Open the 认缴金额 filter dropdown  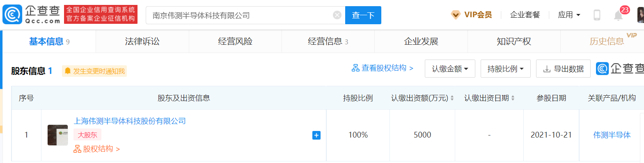pyautogui.click(x=450, y=69)
